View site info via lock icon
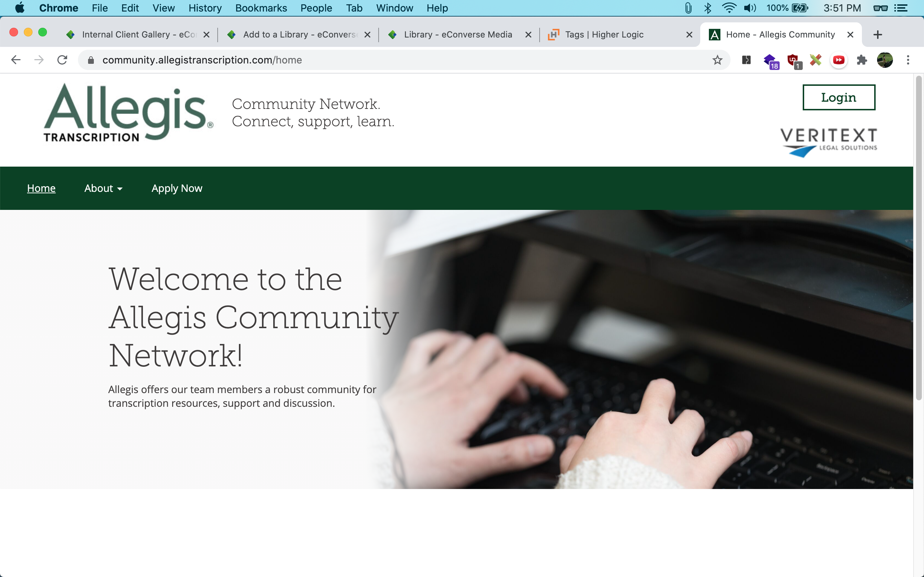The image size is (924, 577). 91,60
